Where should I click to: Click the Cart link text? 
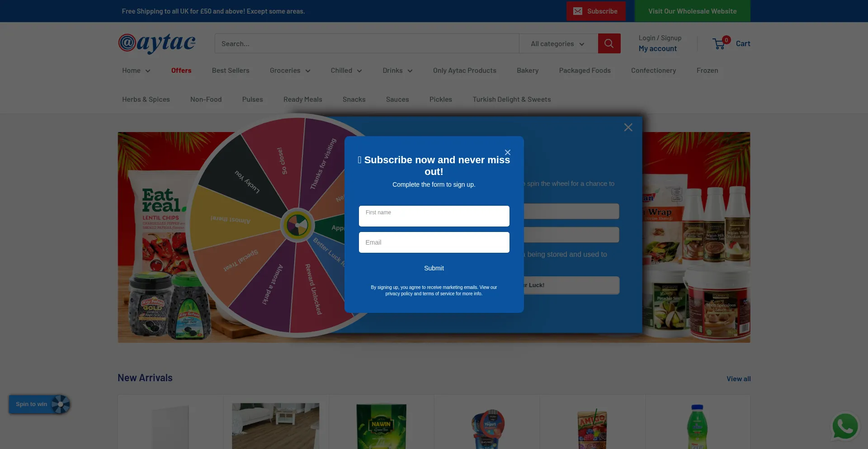(x=743, y=44)
